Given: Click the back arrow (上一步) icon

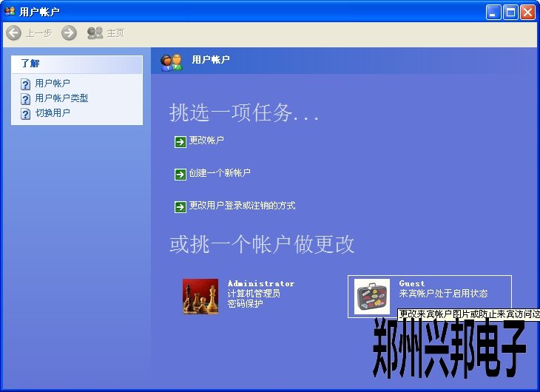Looking at the screenshot, I should 13,33.
